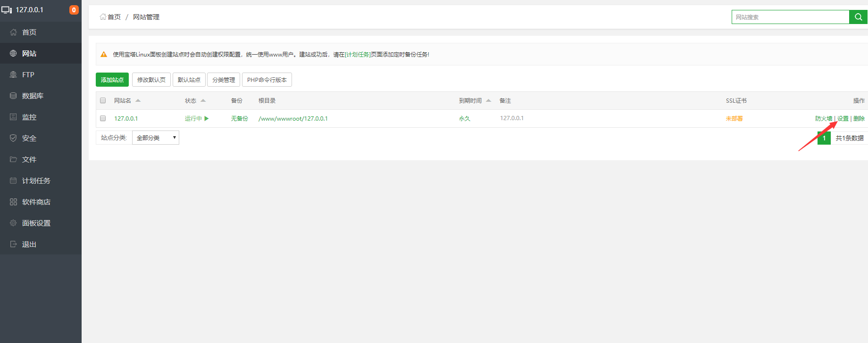Click the shield icon beside 安全
This screenshot has width=868, height=343.
point(13,138)
